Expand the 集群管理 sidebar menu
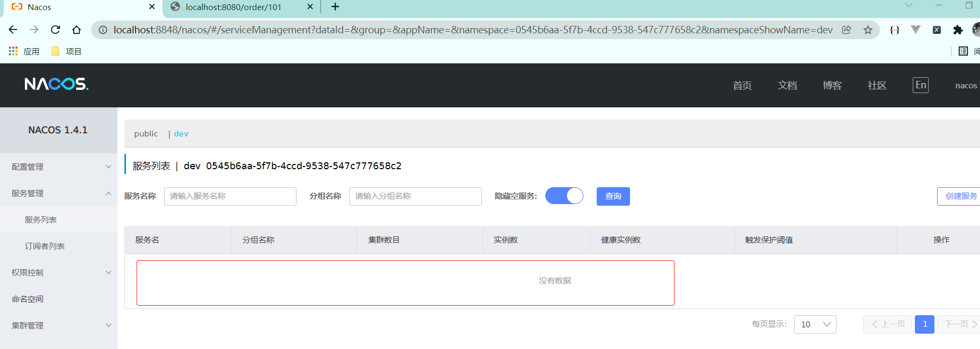This screenshot has height=349, width=980. coord(58,325)
